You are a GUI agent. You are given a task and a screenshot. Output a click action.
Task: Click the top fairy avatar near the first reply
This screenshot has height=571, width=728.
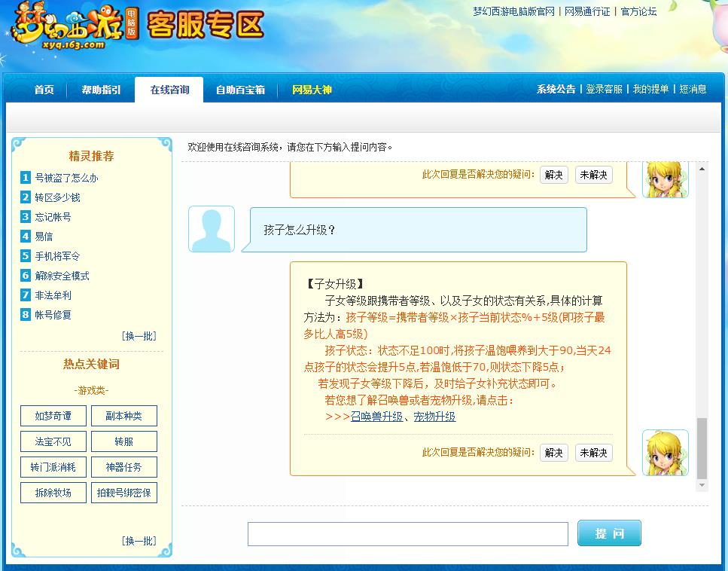click(666, 178)
